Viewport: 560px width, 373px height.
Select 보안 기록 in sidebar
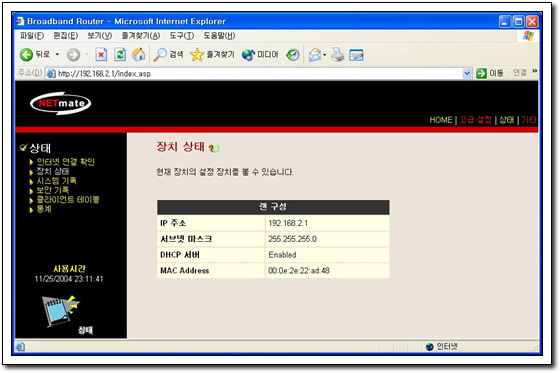[53, 190]
